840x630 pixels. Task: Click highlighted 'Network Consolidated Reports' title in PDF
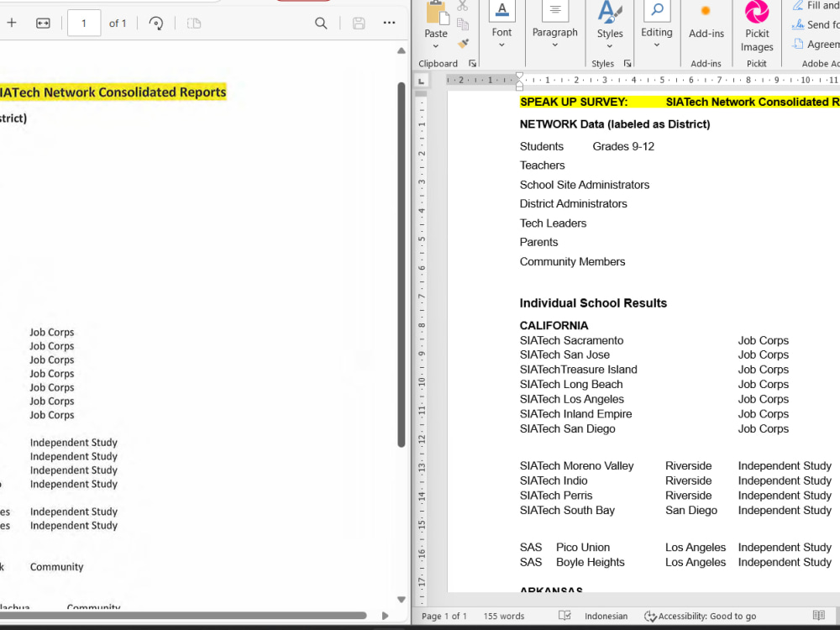coord(135,92)
